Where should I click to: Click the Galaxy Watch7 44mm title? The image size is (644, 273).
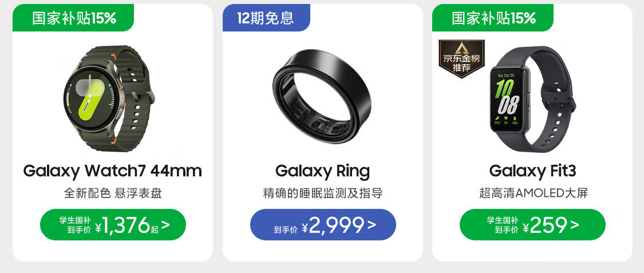[113, 171]
